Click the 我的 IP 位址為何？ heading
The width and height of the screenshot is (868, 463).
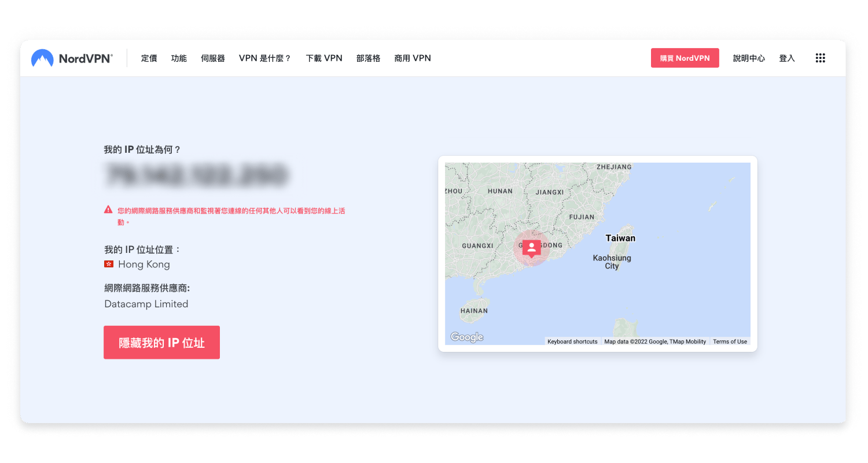(142, 149)
